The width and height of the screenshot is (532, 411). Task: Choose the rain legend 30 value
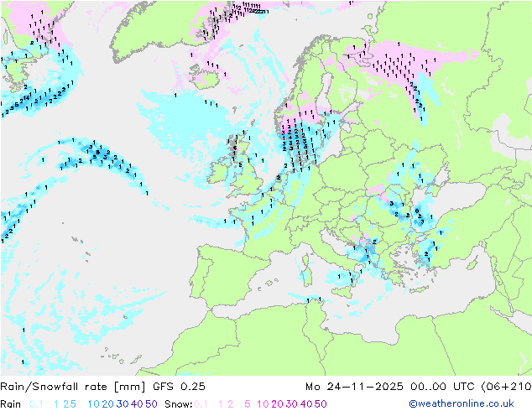123,404
